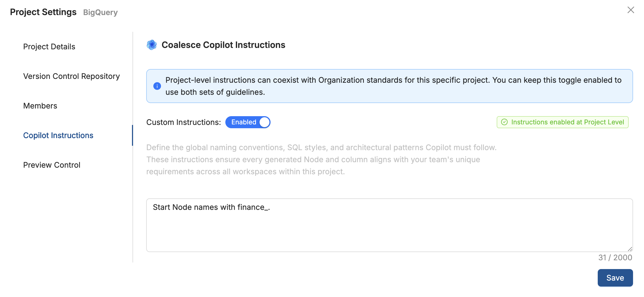This screenshot has width=644, height=297.
Task: Open Version Control Repository settings
Action: [71, 76]
